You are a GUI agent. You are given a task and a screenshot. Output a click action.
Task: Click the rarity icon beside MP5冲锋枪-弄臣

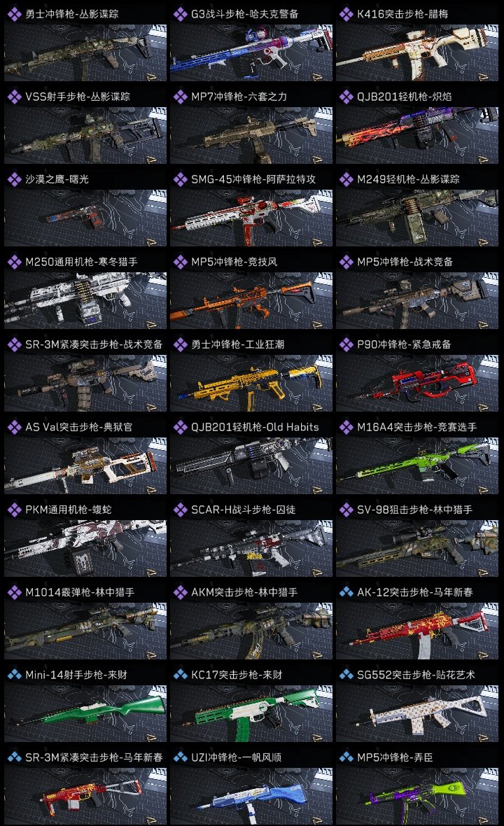(346, 757)
